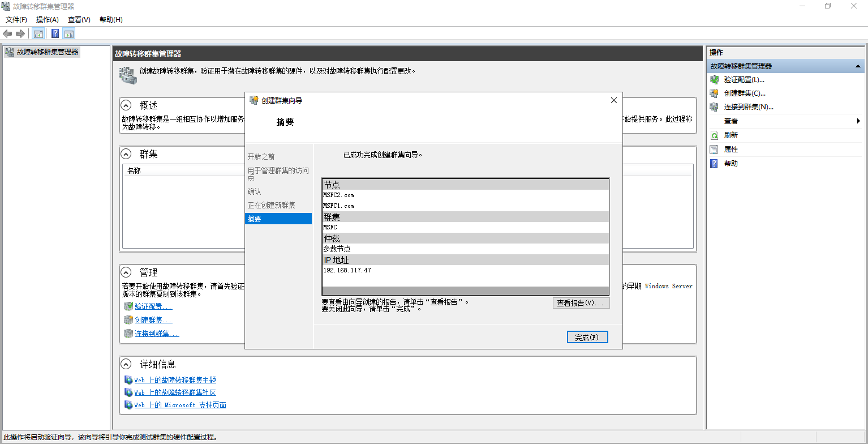
Task: Select 故障转移群集管理器 in the left tree
Action: click(x=48, y=52)
